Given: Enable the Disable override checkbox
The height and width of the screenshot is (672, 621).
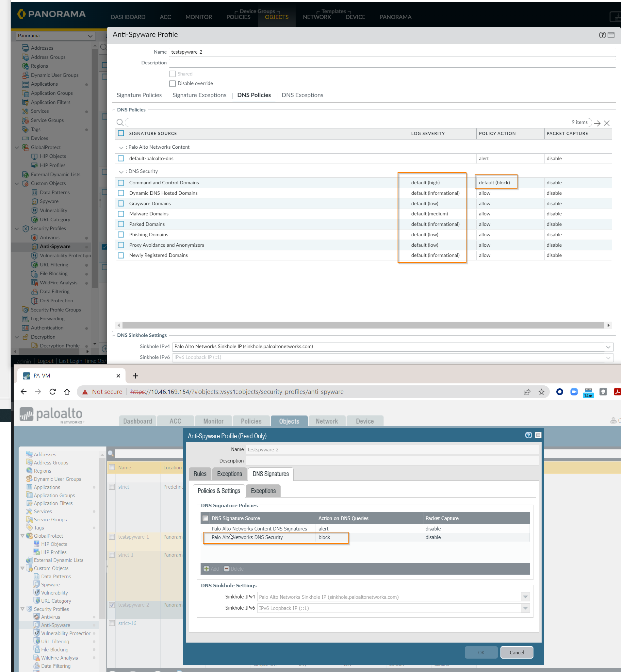Looking at the screenshot, I should coord(172,83).
